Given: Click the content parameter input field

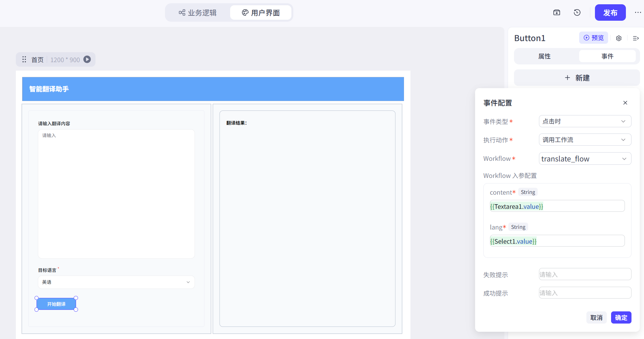Looking at the screenshot, I should point(557,206).
